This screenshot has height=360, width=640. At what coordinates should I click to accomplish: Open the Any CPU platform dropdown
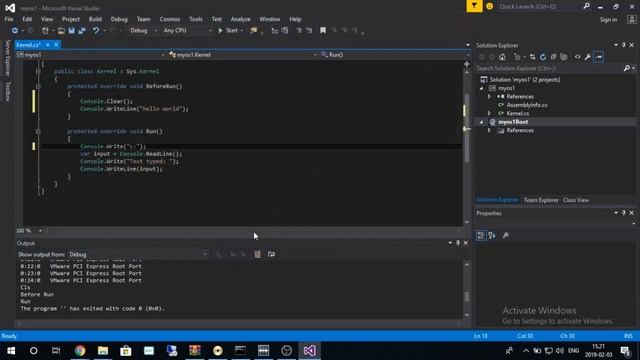(210, 31)
